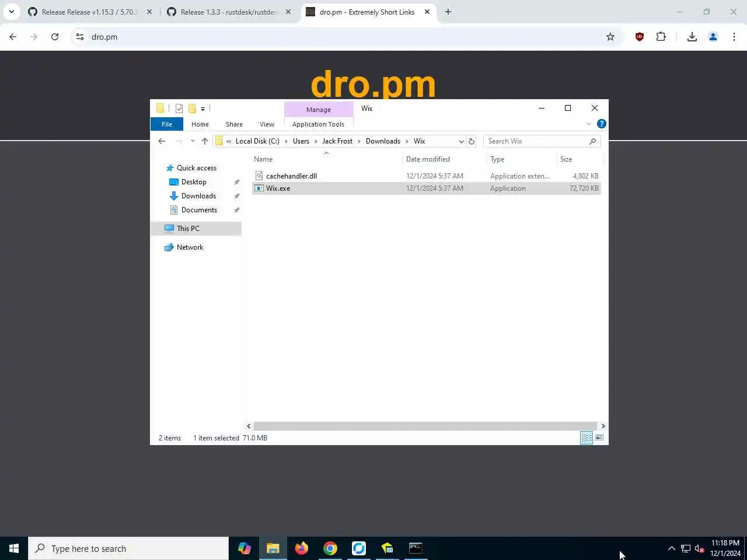The image size is (747, 560).
Task: Click the taskbar search box
Action: (x=128, y=548)
